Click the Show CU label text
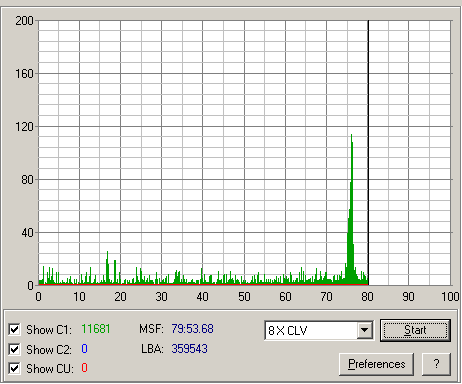462x384 pixels. [x=50, y=369]
